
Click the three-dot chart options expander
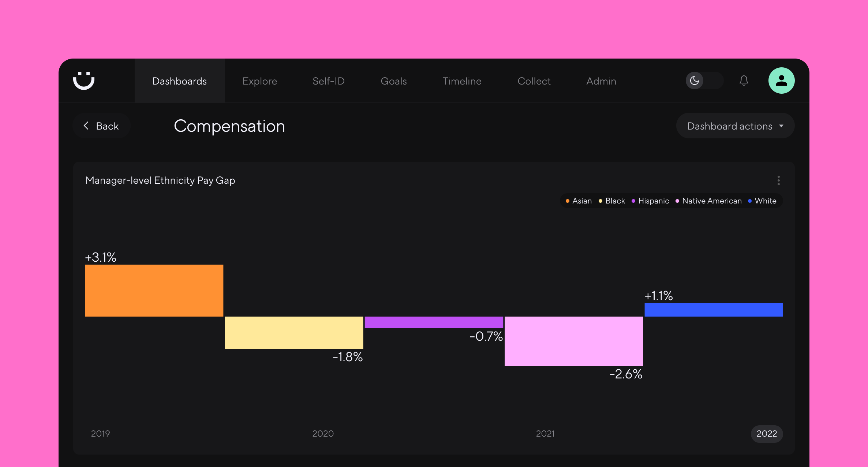(x=778, y=180)
